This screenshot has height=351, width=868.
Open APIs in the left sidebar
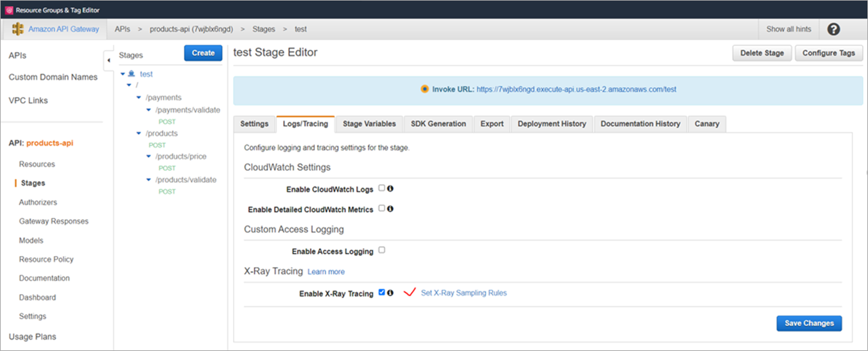tap(18, 56)
